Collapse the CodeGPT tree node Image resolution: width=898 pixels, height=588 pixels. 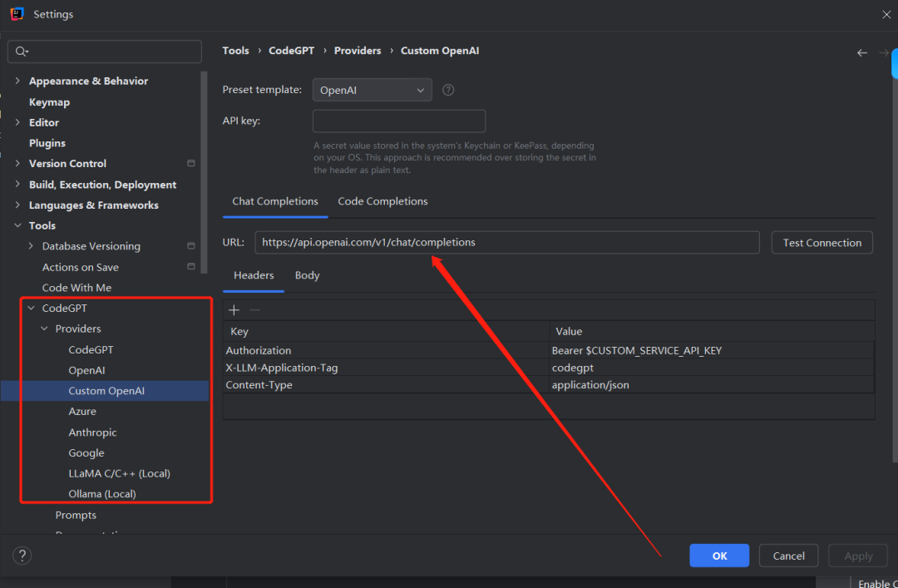[x=32, y=309]
